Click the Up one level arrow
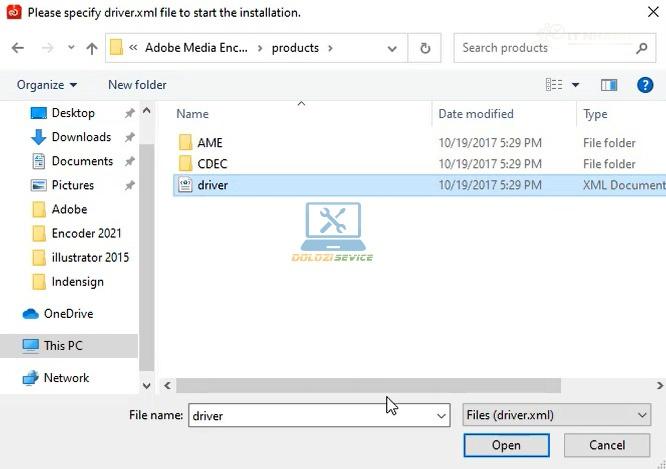The width and height of the screenshot is (666, 469). (x=92, y=48)
